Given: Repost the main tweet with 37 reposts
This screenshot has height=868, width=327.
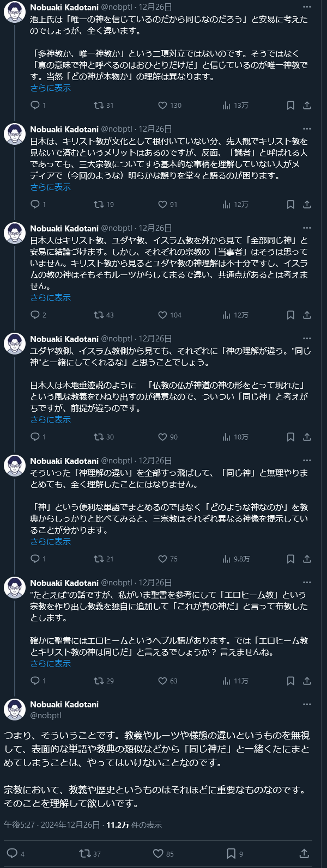Looking at the screenshot, I should [x=85, y=853].
